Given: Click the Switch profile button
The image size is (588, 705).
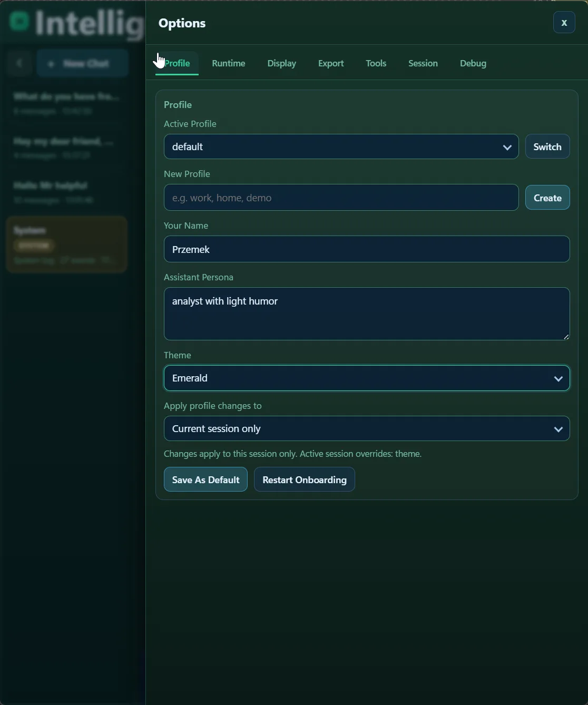Looking at the screenshot, I should tap(547, 146).
